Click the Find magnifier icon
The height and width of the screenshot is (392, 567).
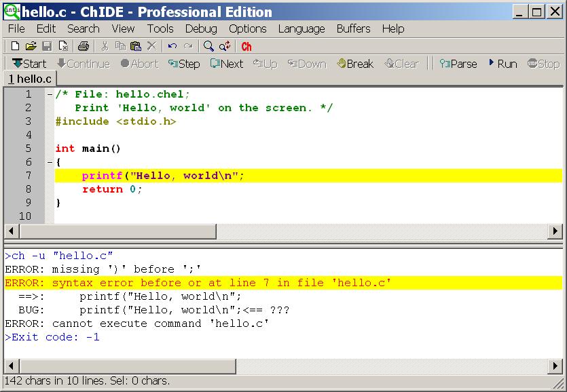208,46
